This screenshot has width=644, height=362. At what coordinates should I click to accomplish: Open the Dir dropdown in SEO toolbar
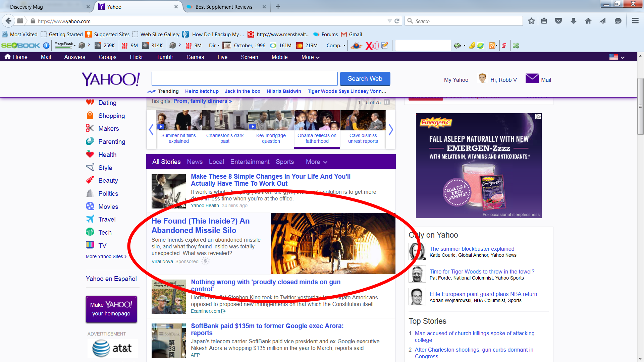pos(214,46)
